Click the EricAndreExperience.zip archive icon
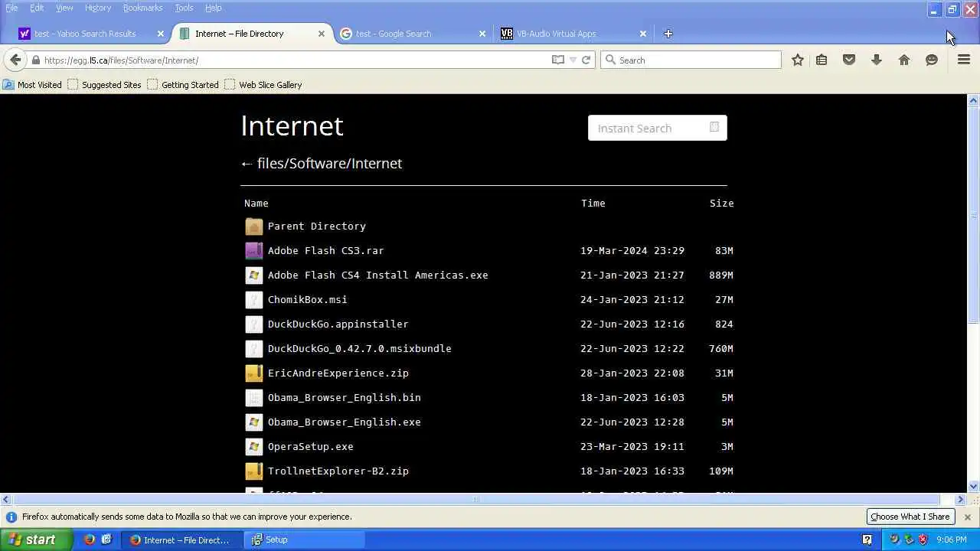Viewport: 980px width, 551px height. coord(254,373)
